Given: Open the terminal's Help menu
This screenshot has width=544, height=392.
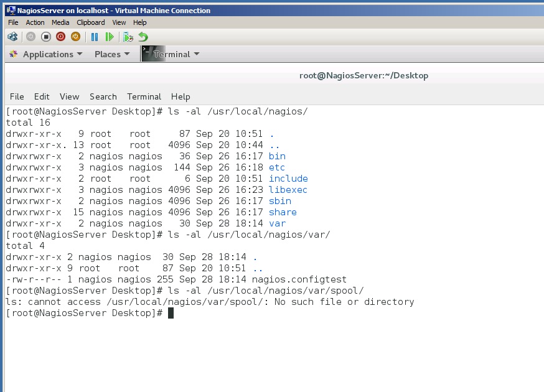Looking at the screenshot, I should [181, 96].
